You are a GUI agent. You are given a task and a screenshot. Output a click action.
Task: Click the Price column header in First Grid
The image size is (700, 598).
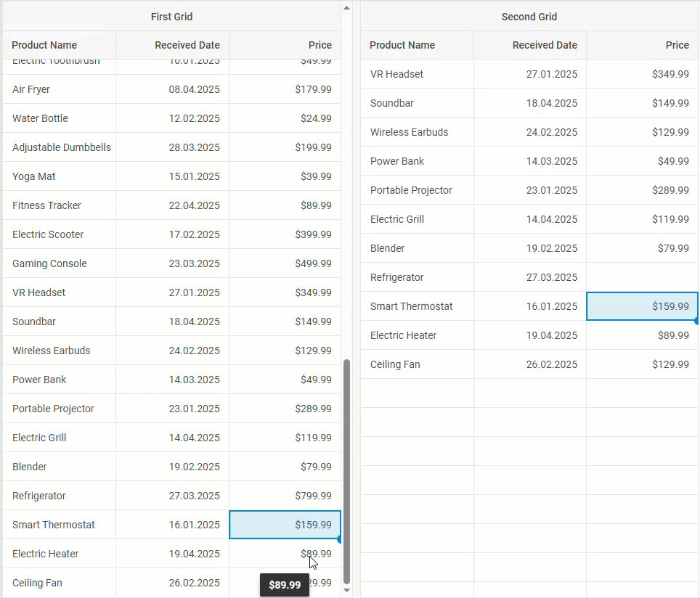click(x=320, y=45)
